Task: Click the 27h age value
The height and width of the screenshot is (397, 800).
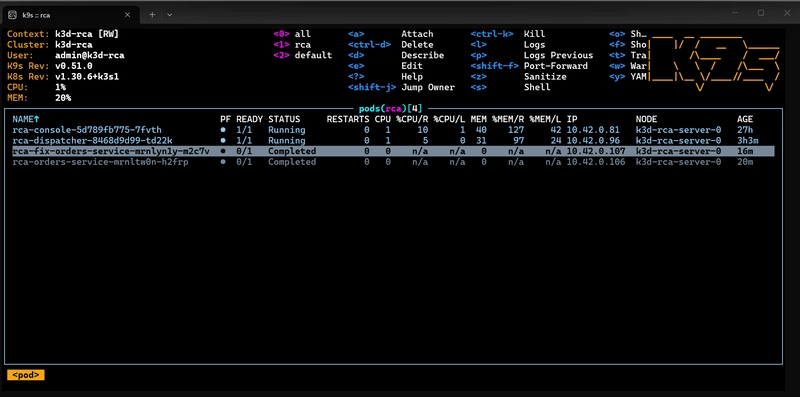Action: coord(745,130)
